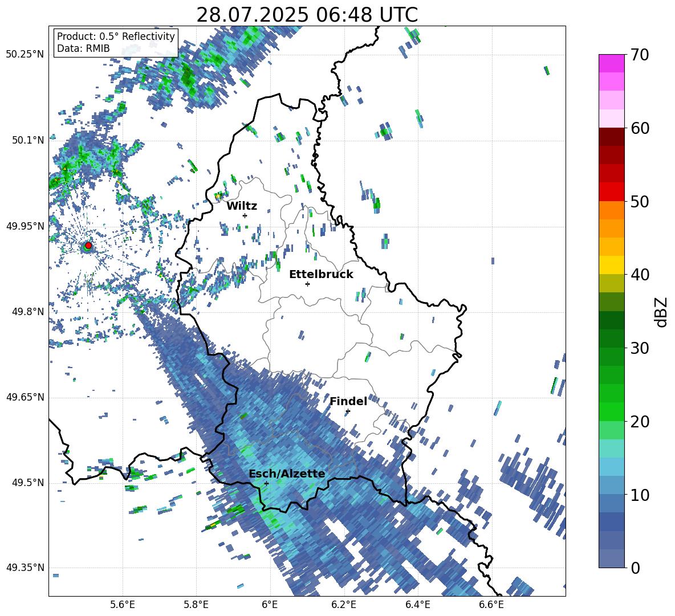
Task: Click the 6.2°E longitude label
Action: [344, 605]
